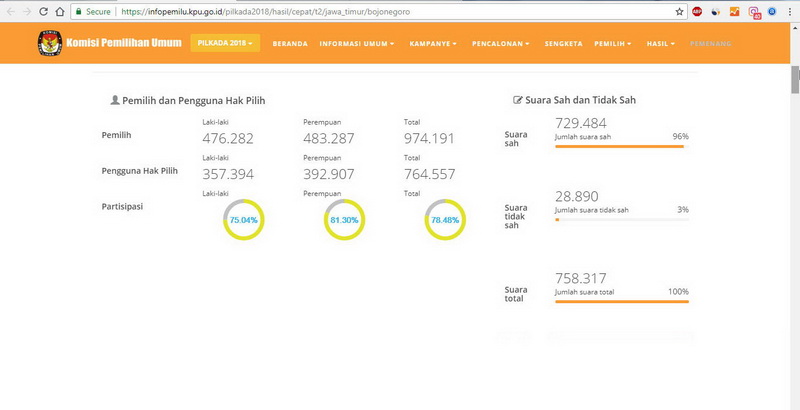Screen dimensions: 800x410
Task: Expand the KAMPANYE dropdown menu
Action: click(x=433, y=44)
